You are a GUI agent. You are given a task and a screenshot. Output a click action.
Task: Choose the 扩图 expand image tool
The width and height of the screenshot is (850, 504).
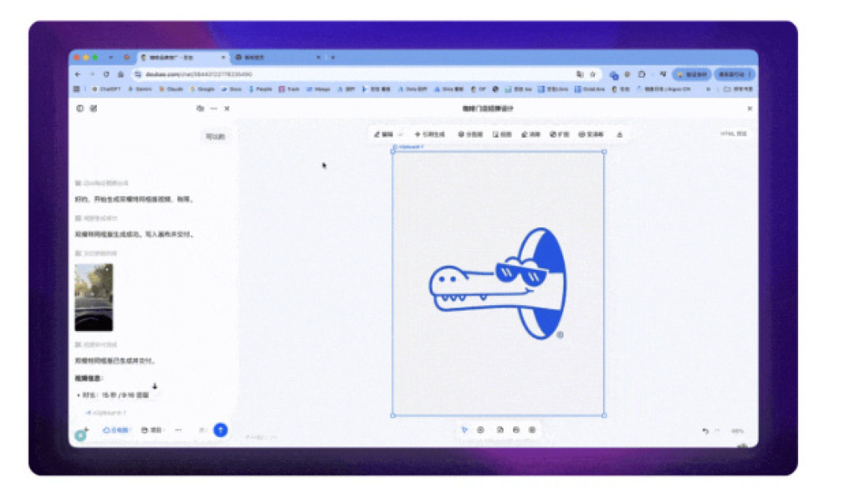560,134
